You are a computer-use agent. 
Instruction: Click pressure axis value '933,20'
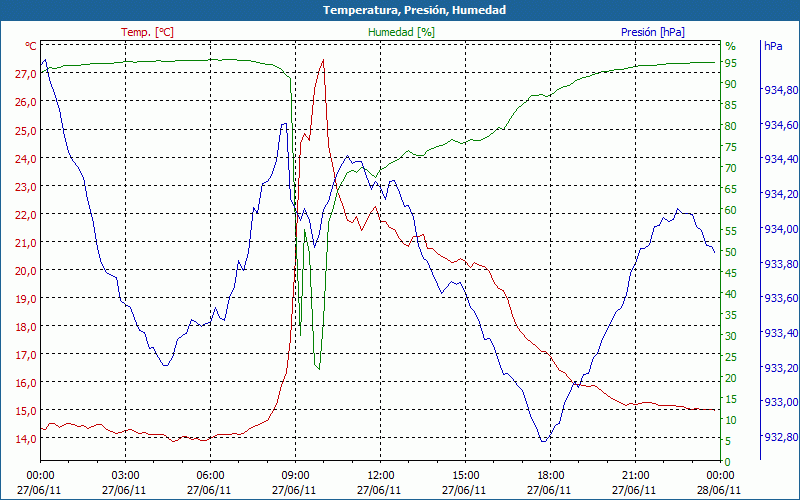781,368
